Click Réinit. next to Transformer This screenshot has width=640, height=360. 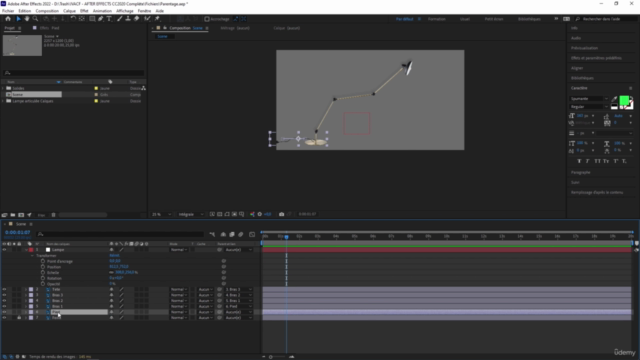[x=114, y=256]
